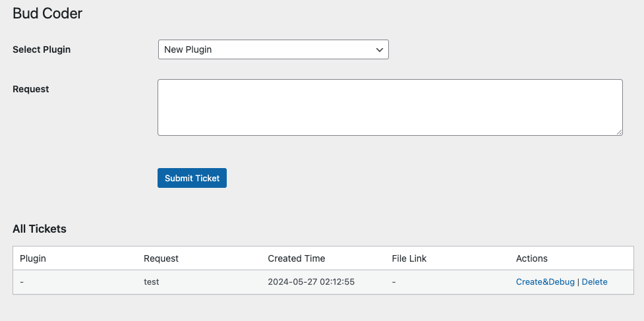Image resolution: width=644 pixels, height=321 pixels.
Task: Click inside the Request text area
Action: [390, 107]
